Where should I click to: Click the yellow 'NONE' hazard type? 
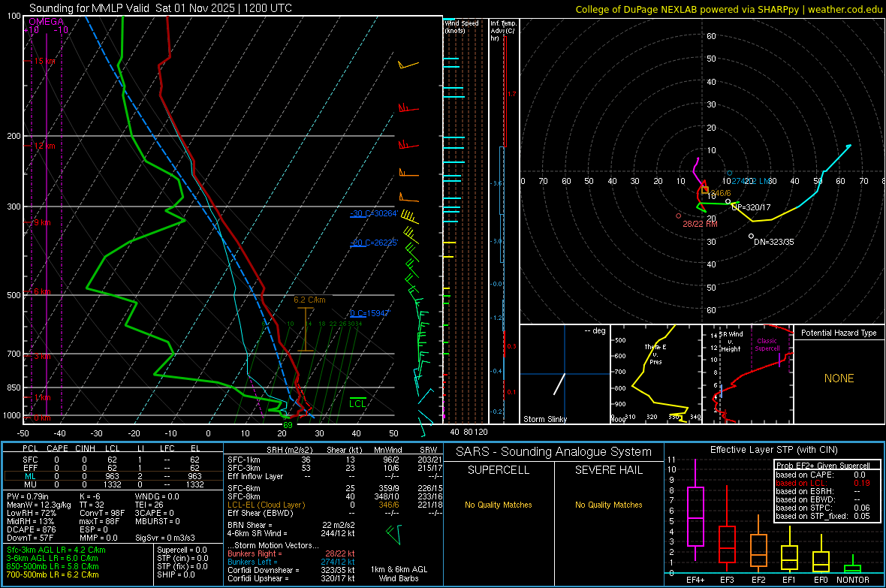[839, 378]
